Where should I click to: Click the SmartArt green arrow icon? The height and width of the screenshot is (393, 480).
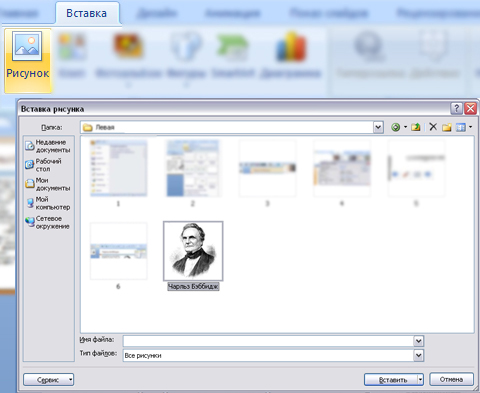point(233,47)
